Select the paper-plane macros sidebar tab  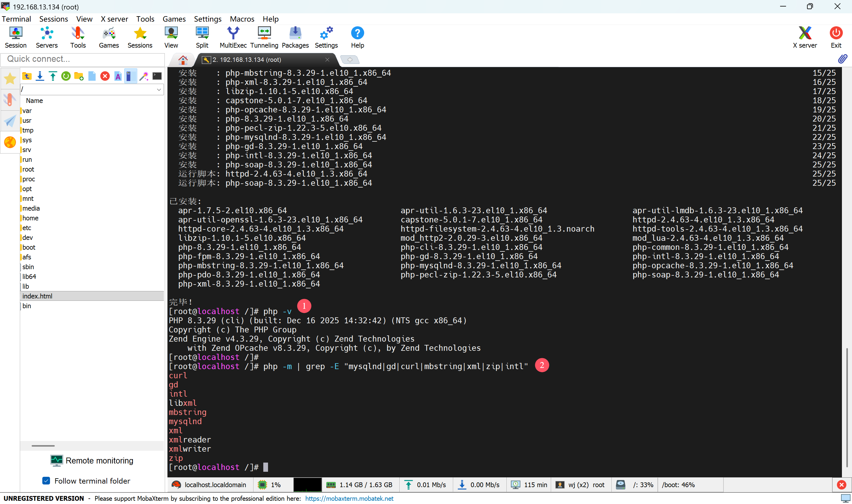pos(10,121)
